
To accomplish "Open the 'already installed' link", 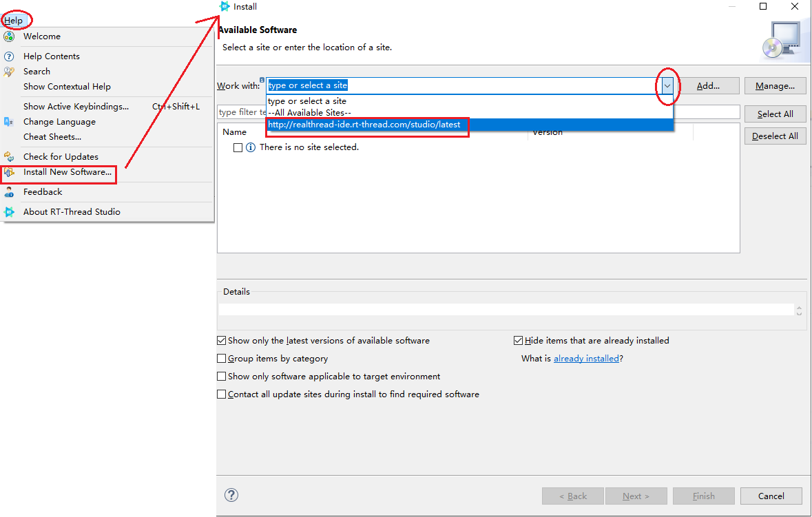I will coord(586,358).
